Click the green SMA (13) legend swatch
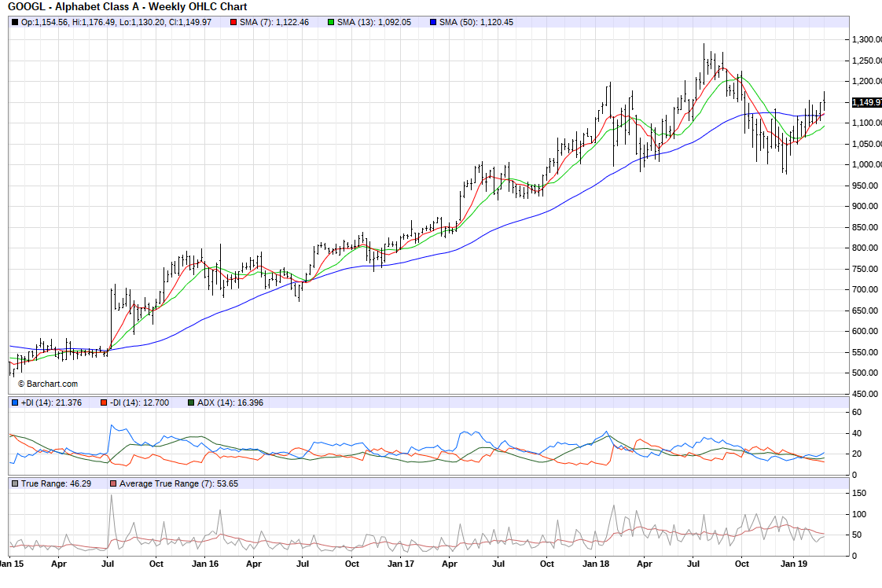Viewport: 882px width, 588px height. [x=331, y=23]
